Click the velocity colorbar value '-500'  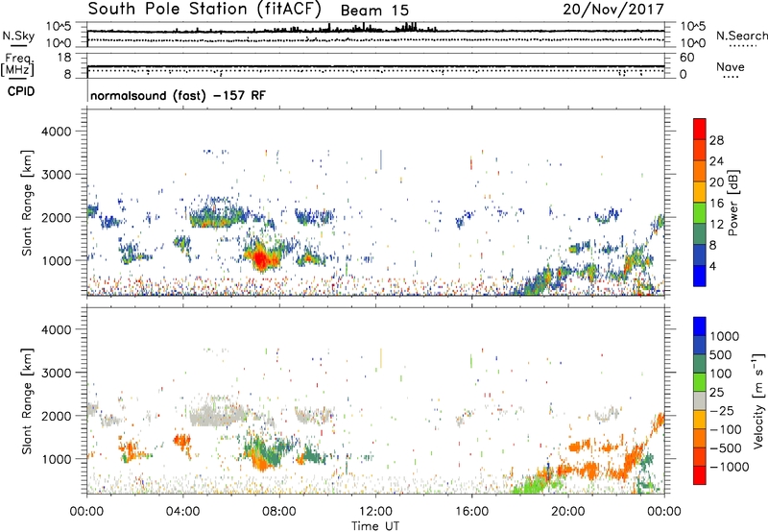click(726, 448)
